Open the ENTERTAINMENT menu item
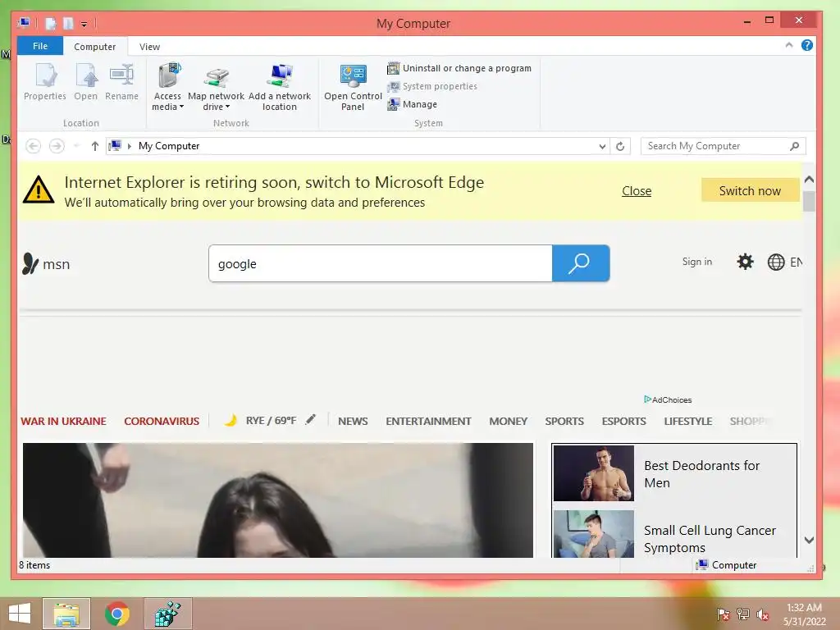The width and height of the screenshot is (840, 630). 428,421
